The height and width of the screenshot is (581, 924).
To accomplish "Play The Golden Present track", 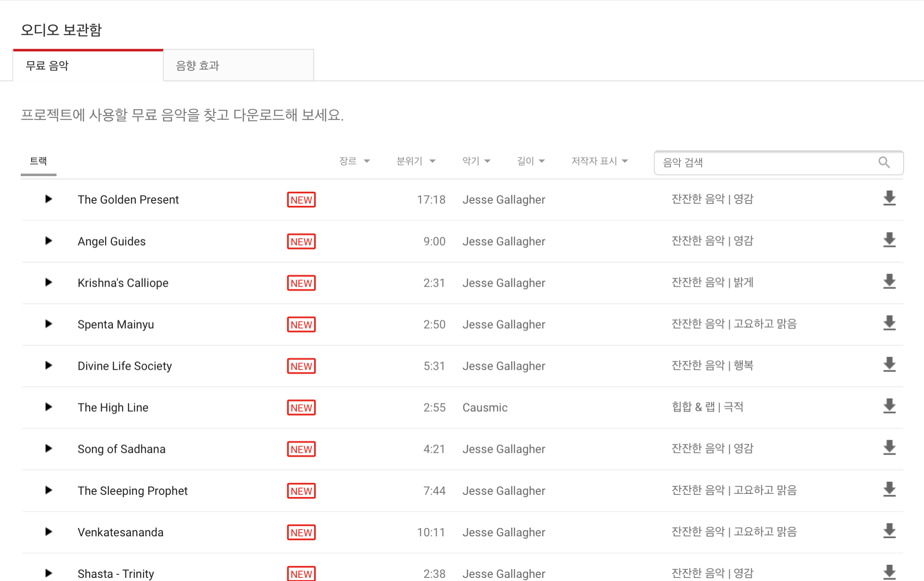I will 49,199.
